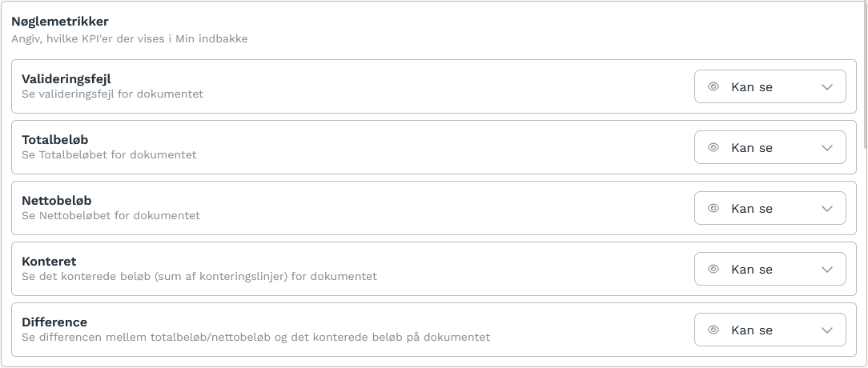This screenshot has width=868, height=368.
Task: Click the eye icon in Difference row
Action: click(x=713, y=330)
